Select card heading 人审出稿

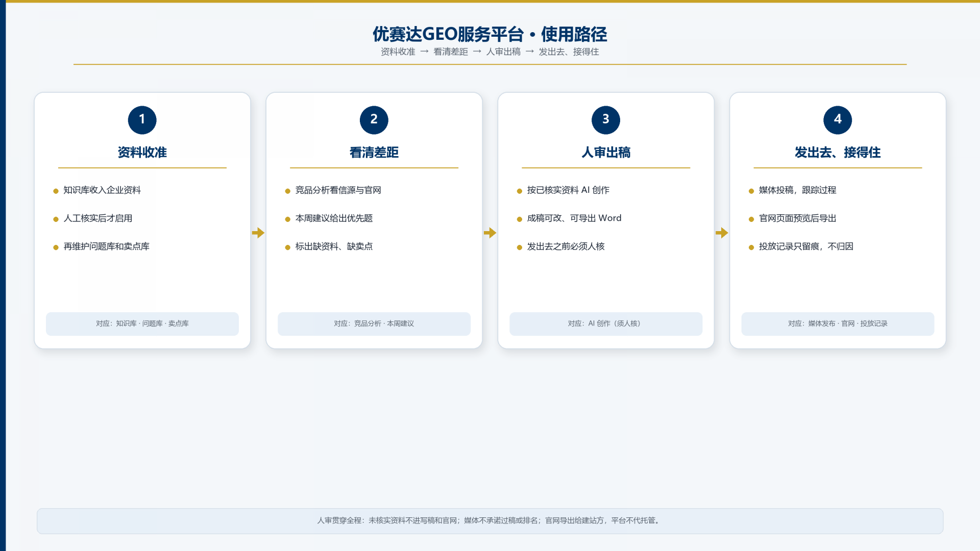[606, 153]
